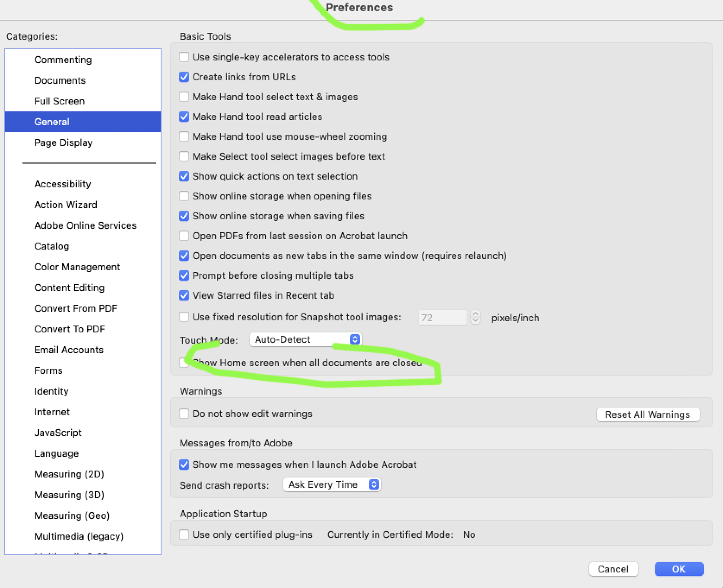Image resolution: width=723 pixels, height=588 pixels.
Task: Uncheck Prompt before closing multiple tabs
Action: pos(184,275)
